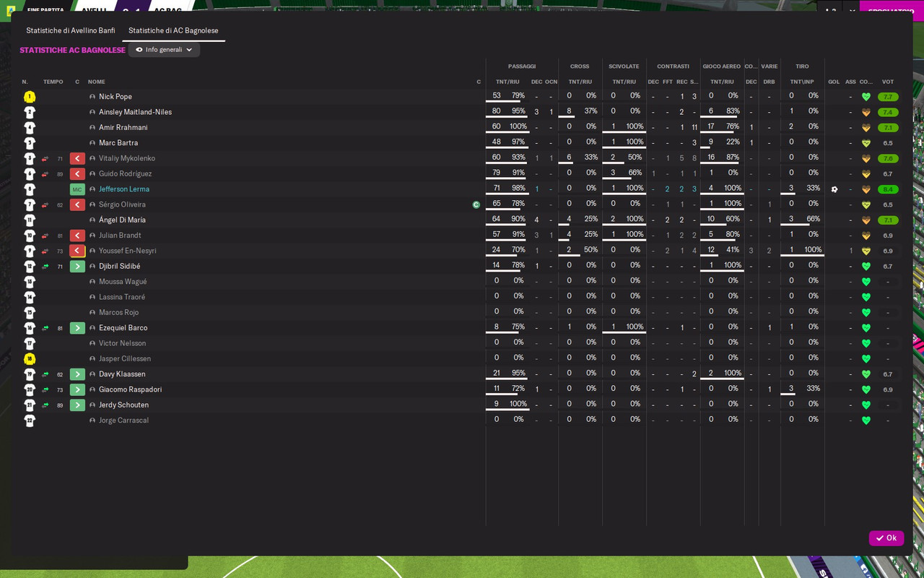Click the green substituted-on arrow for Djibril Sidibé
Screen dimensions: 924x578
[77, 267]
